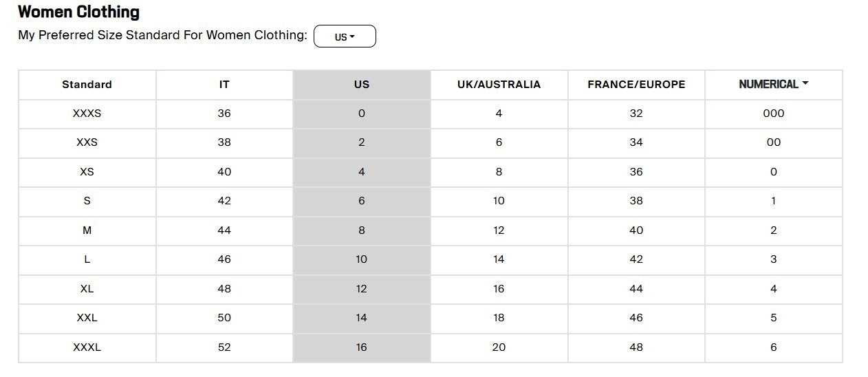Click the XL size row label

(87, 289)
